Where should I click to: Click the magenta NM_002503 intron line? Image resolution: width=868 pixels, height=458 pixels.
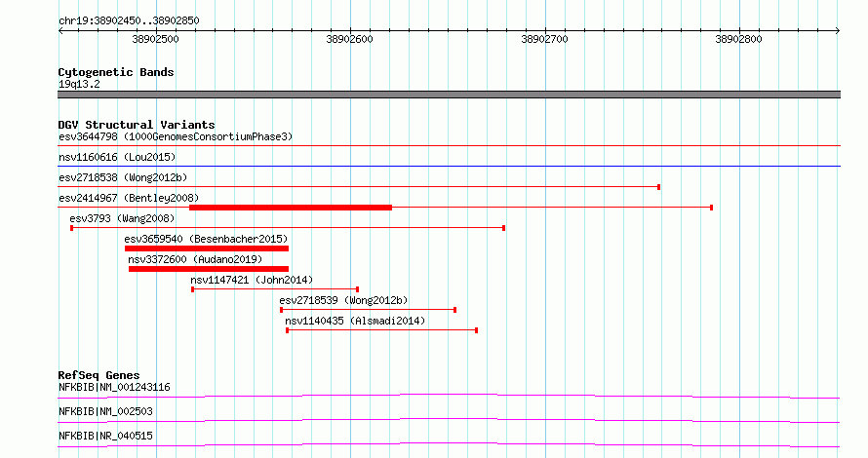pos(449,420)
